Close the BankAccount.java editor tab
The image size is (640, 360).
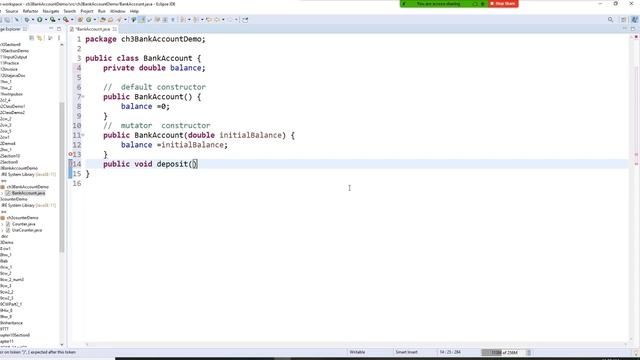pyautogui.click(x=114, y=29)
